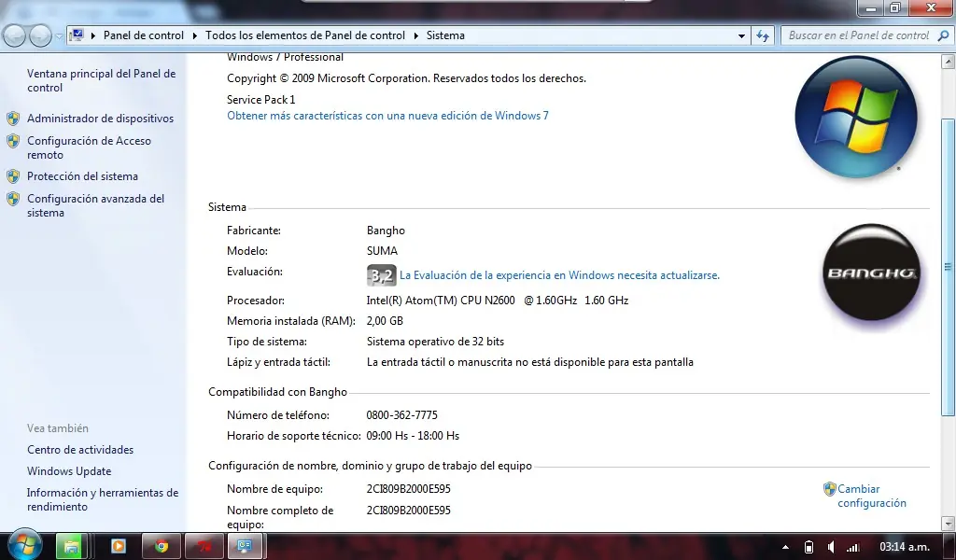Open Configuración avanzada del sistema
956x560 pixels.
point(96,205)
